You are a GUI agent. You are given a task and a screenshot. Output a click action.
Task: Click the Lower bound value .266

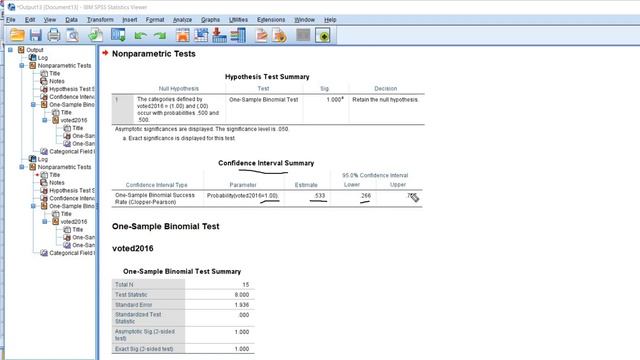tap(365, 196)
